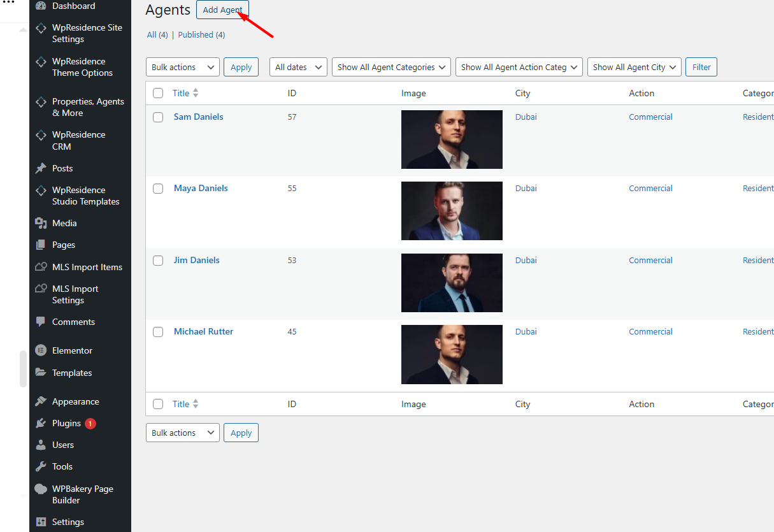The height and width of the screenshot is (532, 774).
Task: Expand the All dates filter dropdown
Action: point(298,67)
